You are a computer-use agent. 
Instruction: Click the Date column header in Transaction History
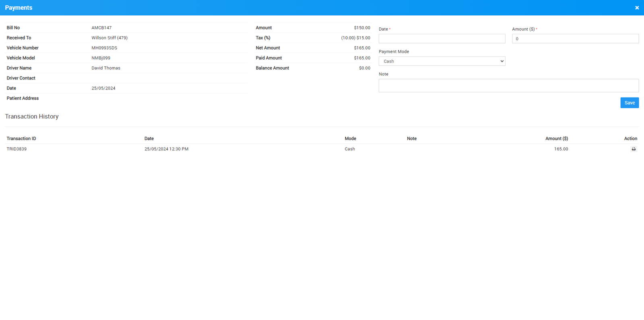click(x=149, y=139)
